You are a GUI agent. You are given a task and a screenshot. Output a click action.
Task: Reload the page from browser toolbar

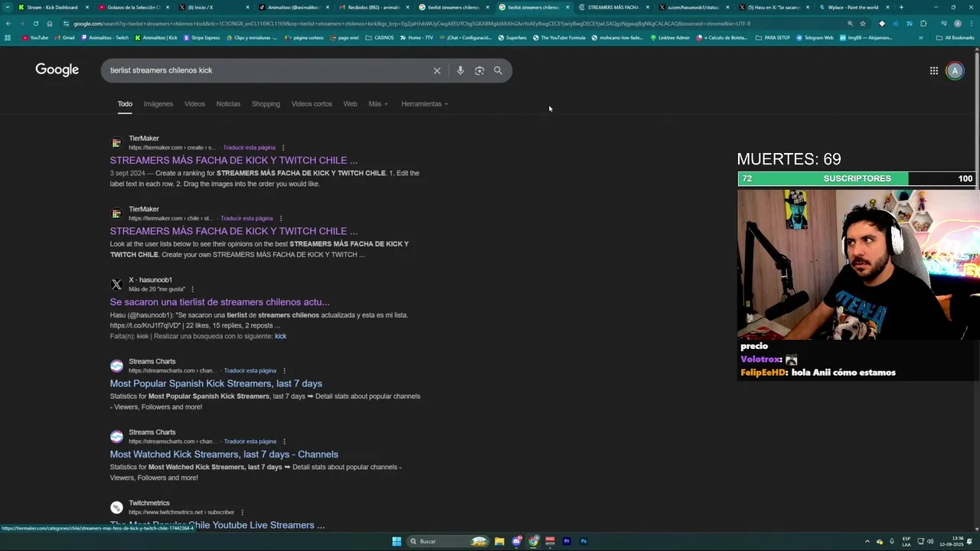click(35, 24)
